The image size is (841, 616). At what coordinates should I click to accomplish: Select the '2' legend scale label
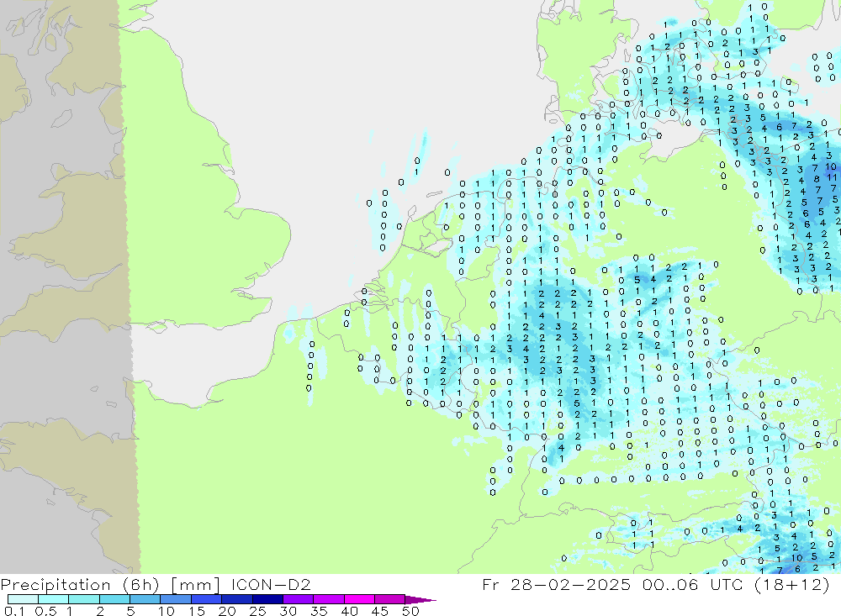pyautogui.click(x=100, y=611)
